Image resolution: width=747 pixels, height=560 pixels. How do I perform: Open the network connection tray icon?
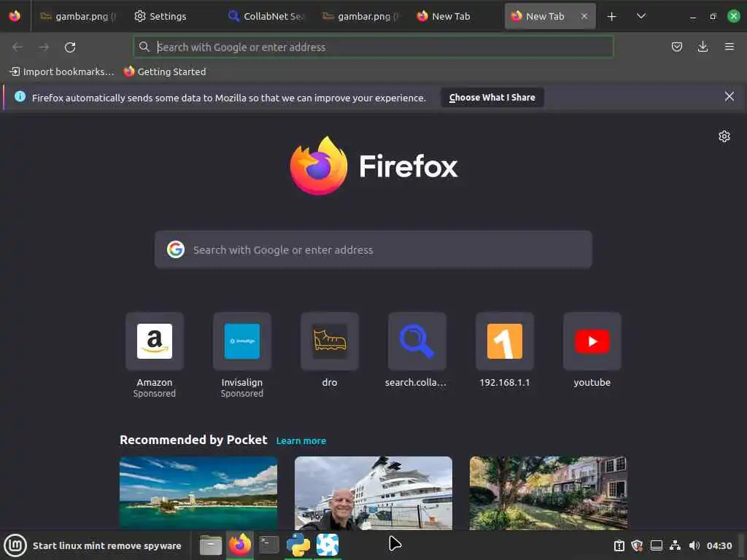(x=675, y=545)
